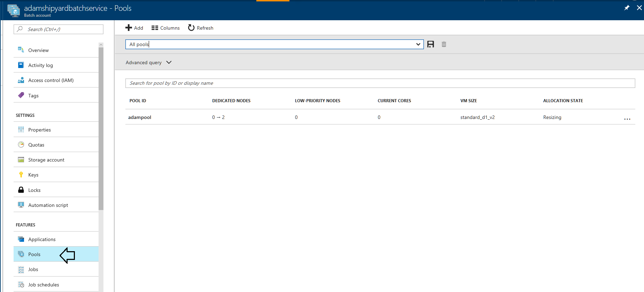Image resolution: width=644 pixels, height=292 pixels.
Task: Click the Add pool plus icon
Action: tap(129, 28)
